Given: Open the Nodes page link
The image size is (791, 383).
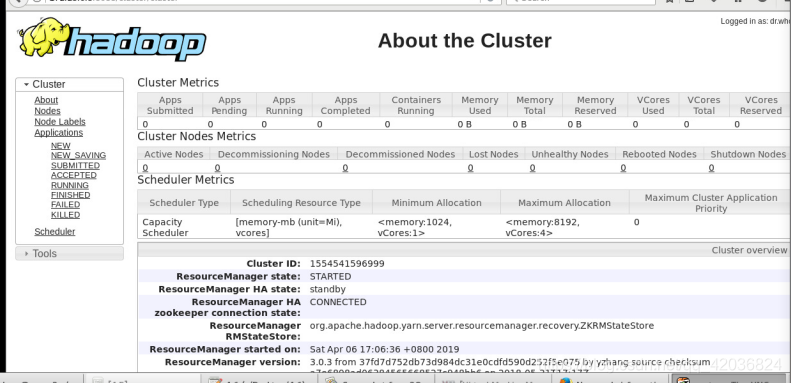Looking at the screenshot, I should point(47,111).
